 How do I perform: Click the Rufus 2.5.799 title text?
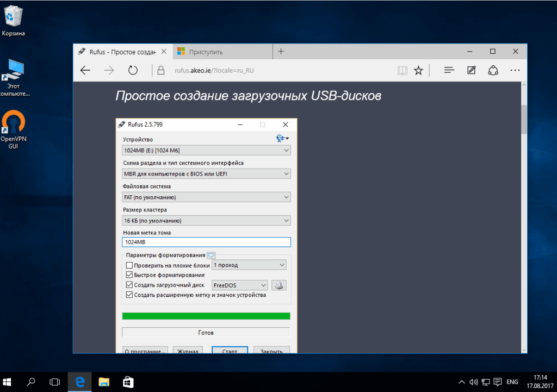tap(145, 125)
